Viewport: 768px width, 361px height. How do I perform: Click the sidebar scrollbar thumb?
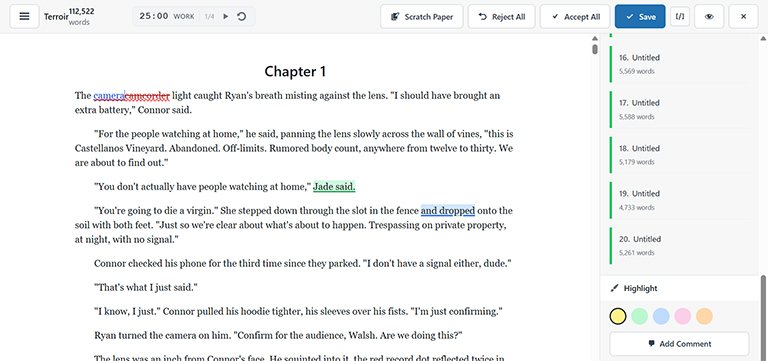(x=763, y=317)
